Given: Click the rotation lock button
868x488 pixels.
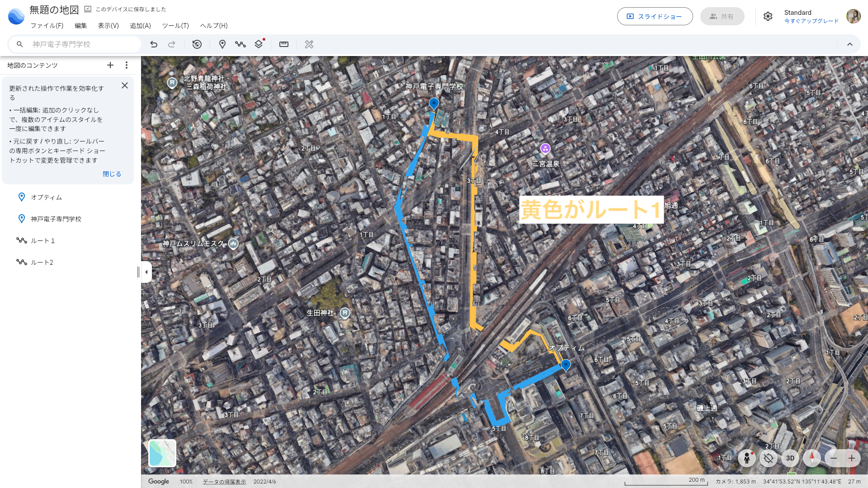Looking at the screenshot, I should click(x=769, y=458).
